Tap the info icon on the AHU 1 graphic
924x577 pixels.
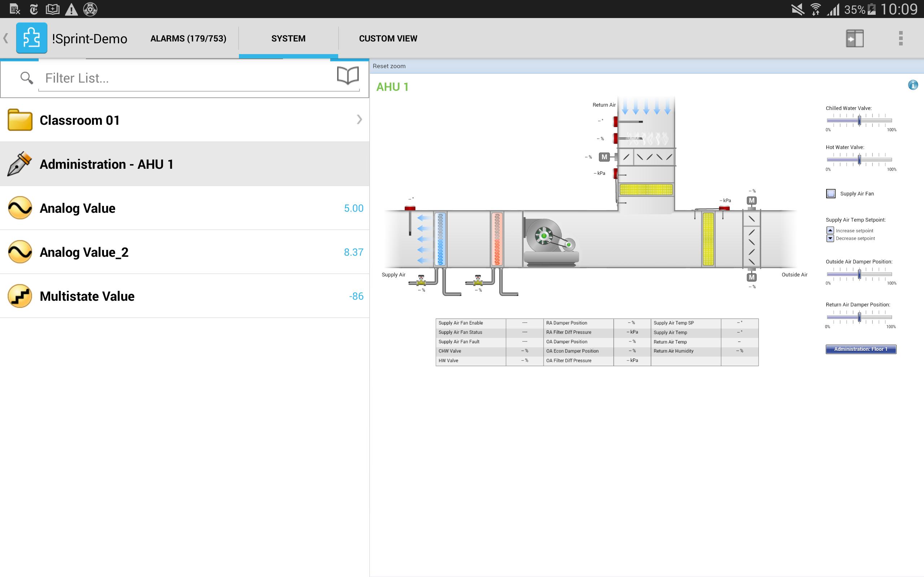913,85
